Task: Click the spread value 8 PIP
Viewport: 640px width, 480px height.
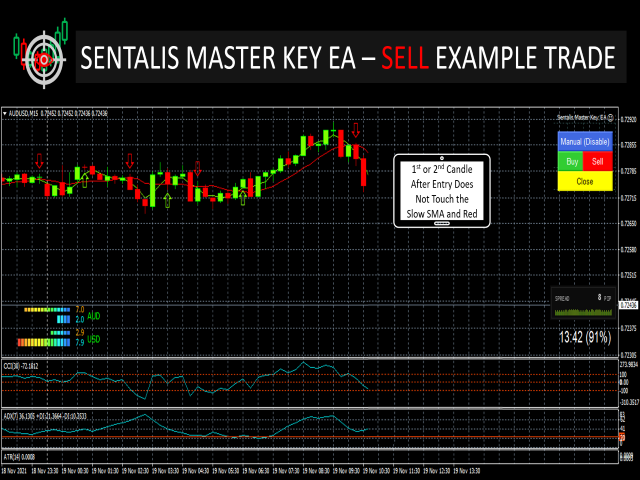Action: tap(604, 298)
